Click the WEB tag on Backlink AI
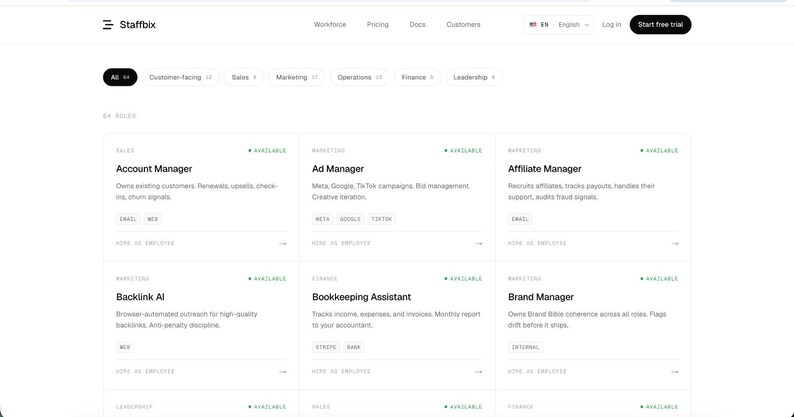Image resolution: width=794 pixels, height=417 pixels. click(125, 347)
